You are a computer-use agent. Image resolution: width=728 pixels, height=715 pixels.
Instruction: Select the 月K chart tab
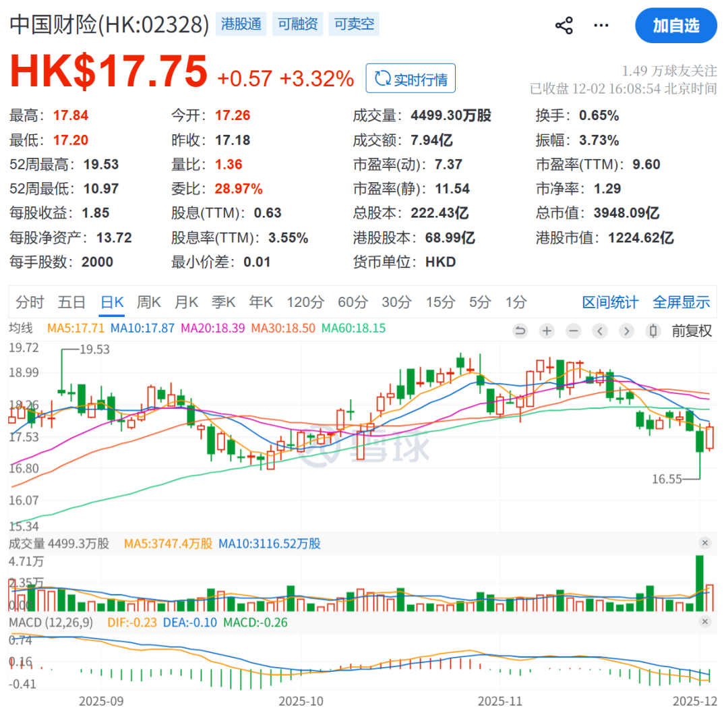186,302
